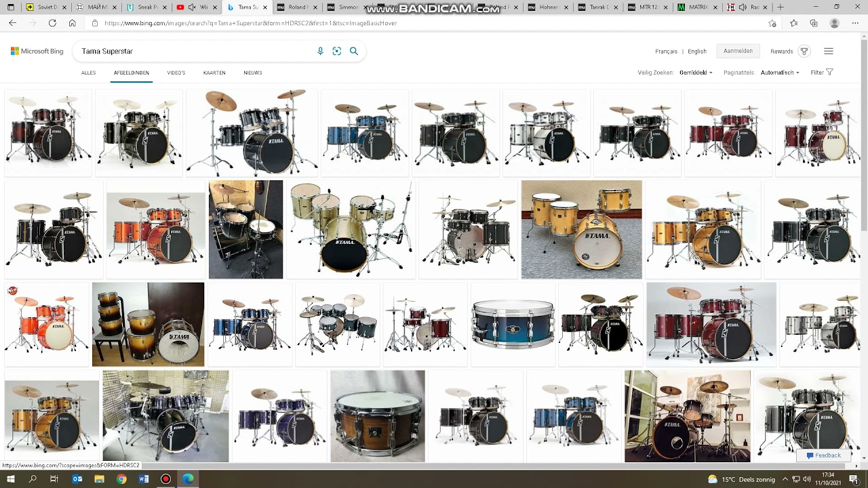868x488 pixels.
Task: Open the blue snare drum thumbnail
Action: pyautogui.click(x=513, y=324)
